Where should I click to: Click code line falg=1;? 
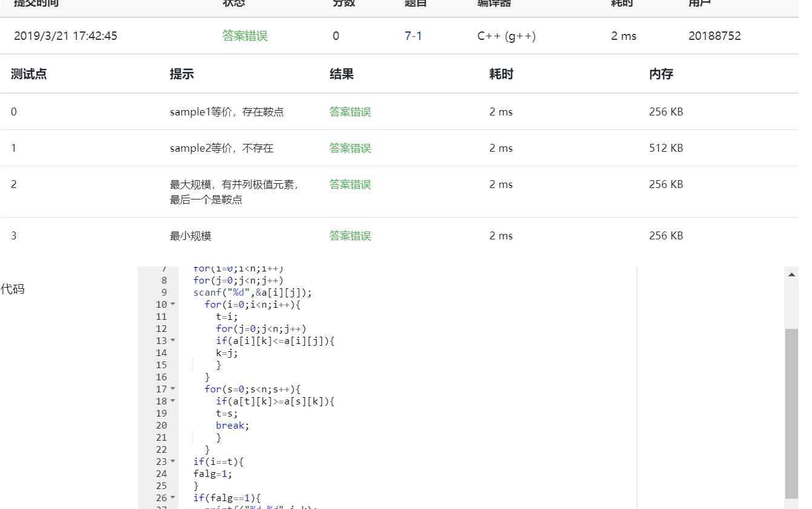pos(212,473)
